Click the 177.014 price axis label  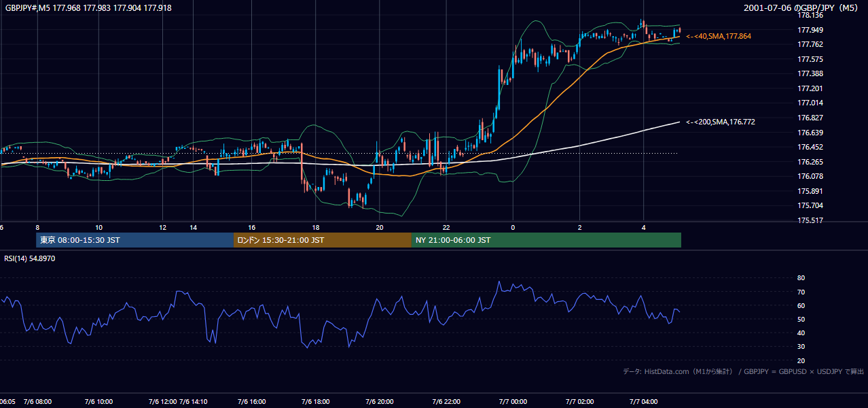pyautogui.click(x=810, y=103)
